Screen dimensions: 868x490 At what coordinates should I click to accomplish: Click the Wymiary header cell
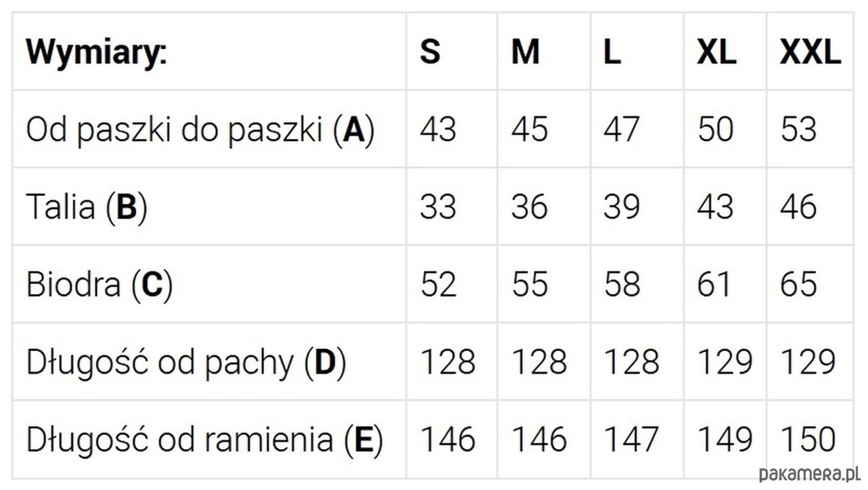(x=95, y=52)
